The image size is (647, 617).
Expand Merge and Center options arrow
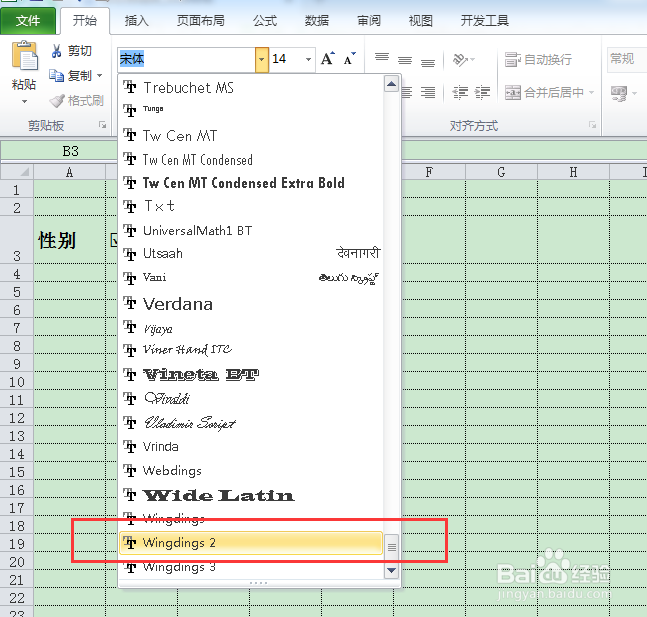(x=591, y=92)
